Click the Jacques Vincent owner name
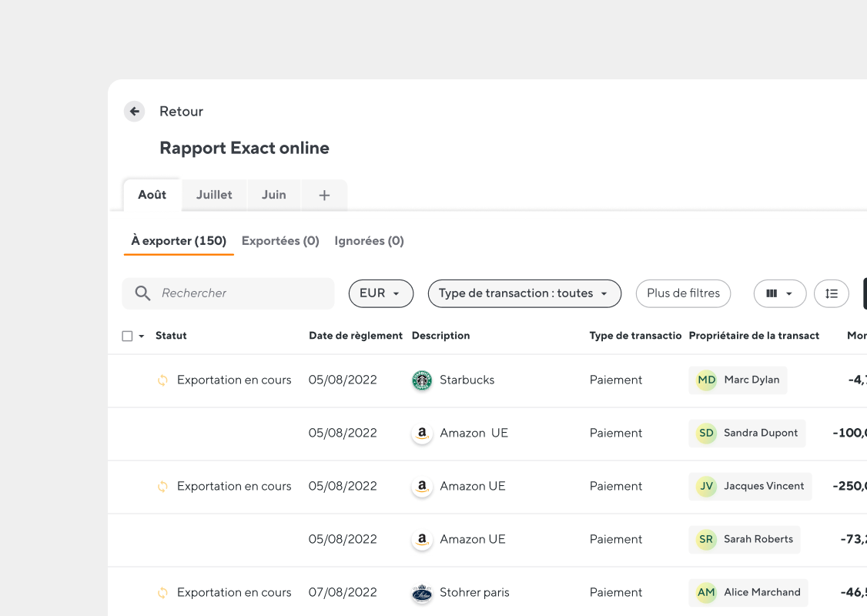 764,486
